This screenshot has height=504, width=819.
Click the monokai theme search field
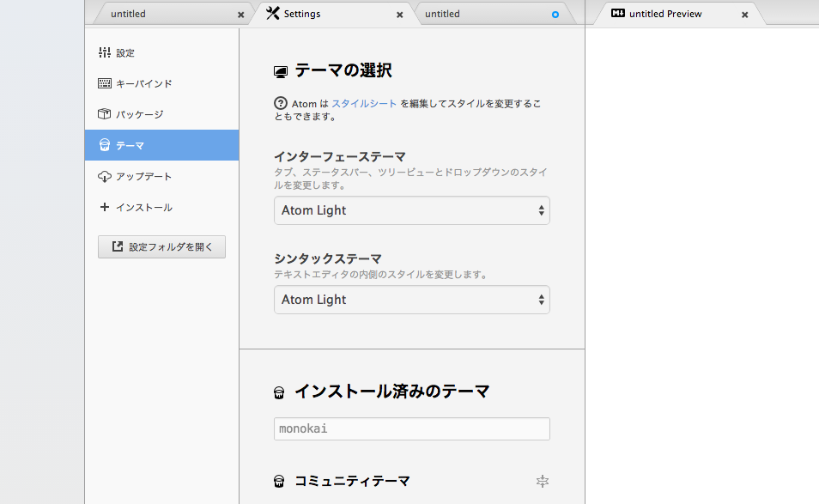pos(411,428)
